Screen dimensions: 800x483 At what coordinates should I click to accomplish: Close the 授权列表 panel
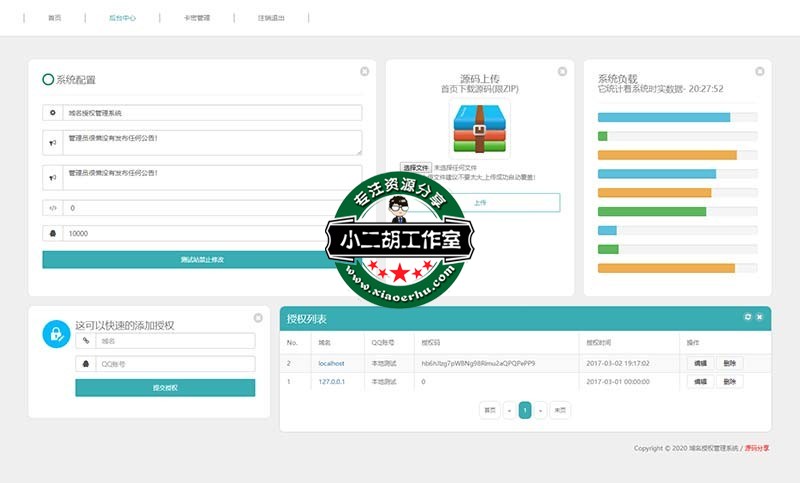click(x=759, y=317)
